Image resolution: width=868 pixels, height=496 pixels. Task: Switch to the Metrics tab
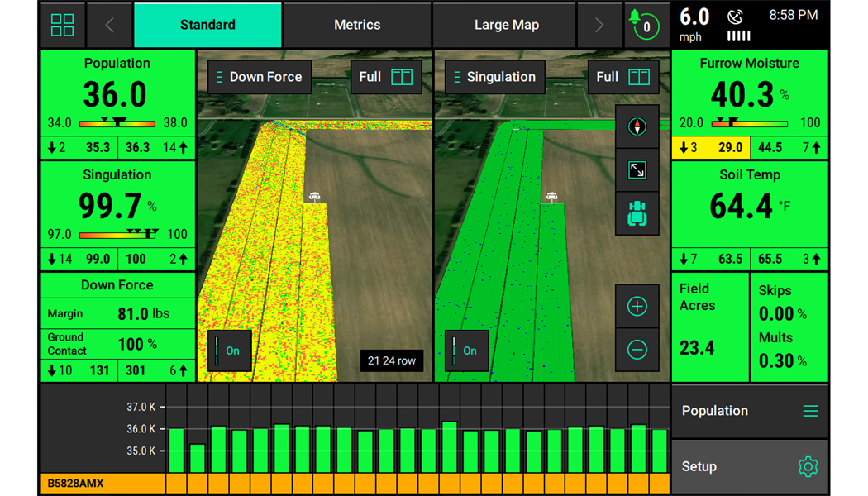click(x=357, y=25)
